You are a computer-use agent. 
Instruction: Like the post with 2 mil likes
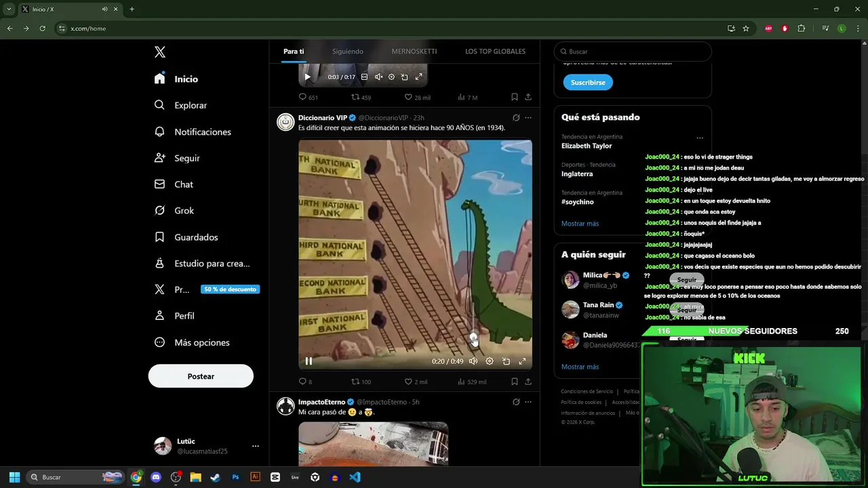click(x=416, y=382)
